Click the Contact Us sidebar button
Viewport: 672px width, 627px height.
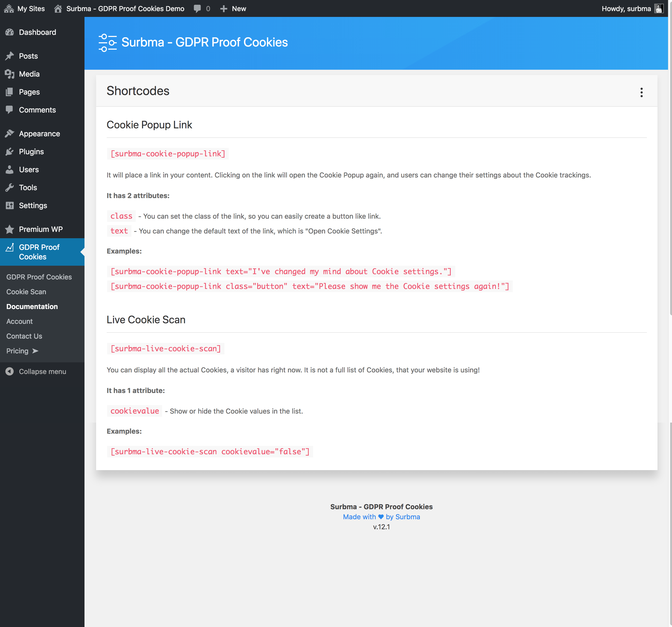click(24, 336)
